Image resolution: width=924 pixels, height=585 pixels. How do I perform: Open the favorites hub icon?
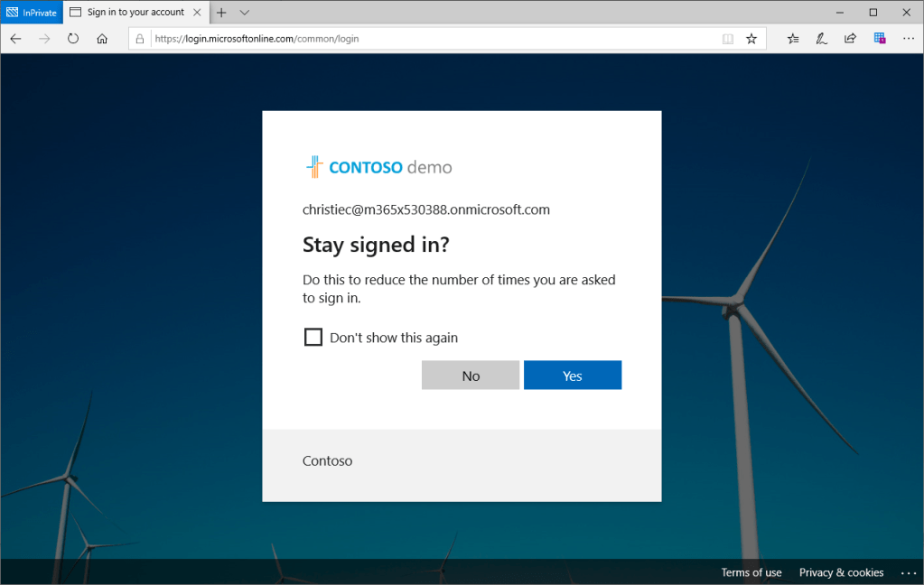pos(793,39)
